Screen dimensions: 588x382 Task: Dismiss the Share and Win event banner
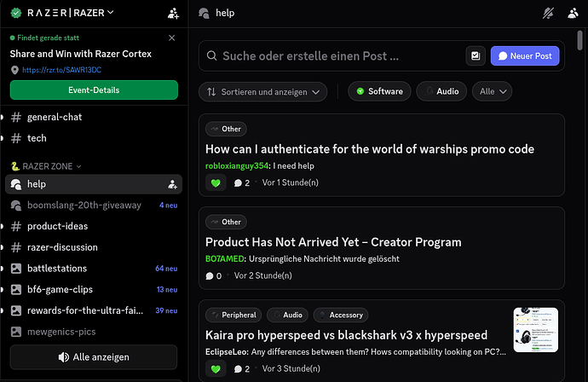click(x=172, y=38)
